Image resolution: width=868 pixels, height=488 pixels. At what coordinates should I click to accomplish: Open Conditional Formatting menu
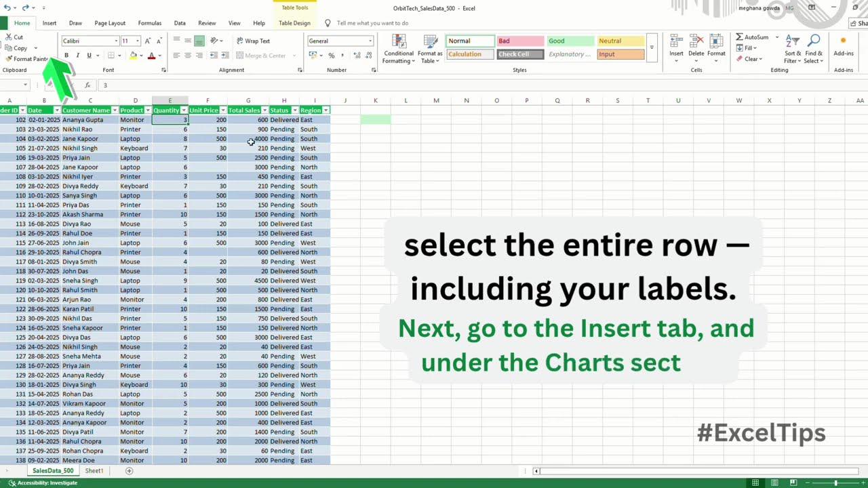398,49
